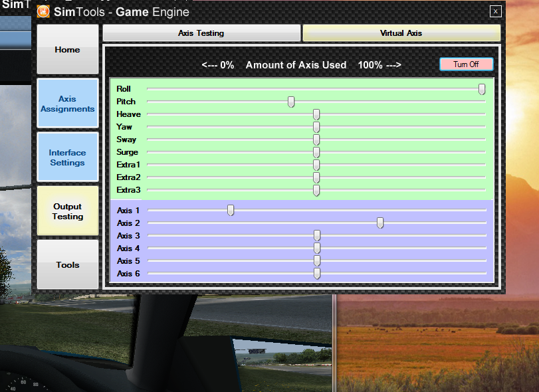Open Axis Assignments section

pyautogui.click(x=68, y=104)
